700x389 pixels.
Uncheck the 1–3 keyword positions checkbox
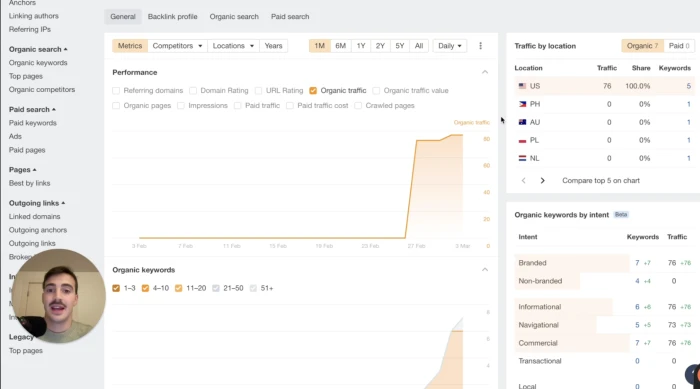116,289
